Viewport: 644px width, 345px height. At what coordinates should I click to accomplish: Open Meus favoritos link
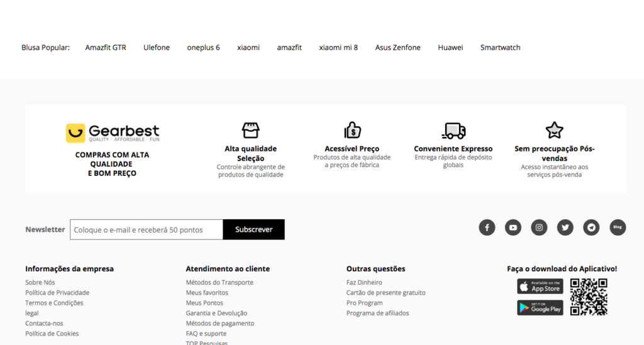(206, 292)
